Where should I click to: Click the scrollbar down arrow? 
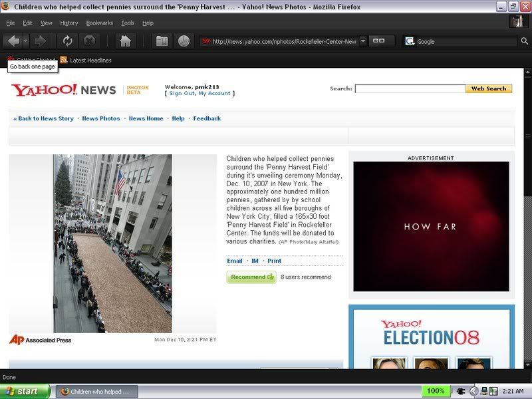point(528,364)
